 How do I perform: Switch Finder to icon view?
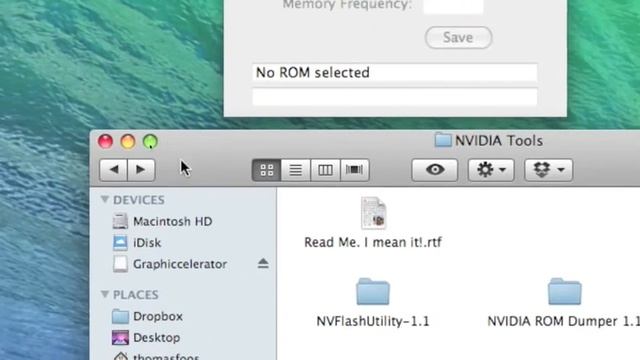267,170
